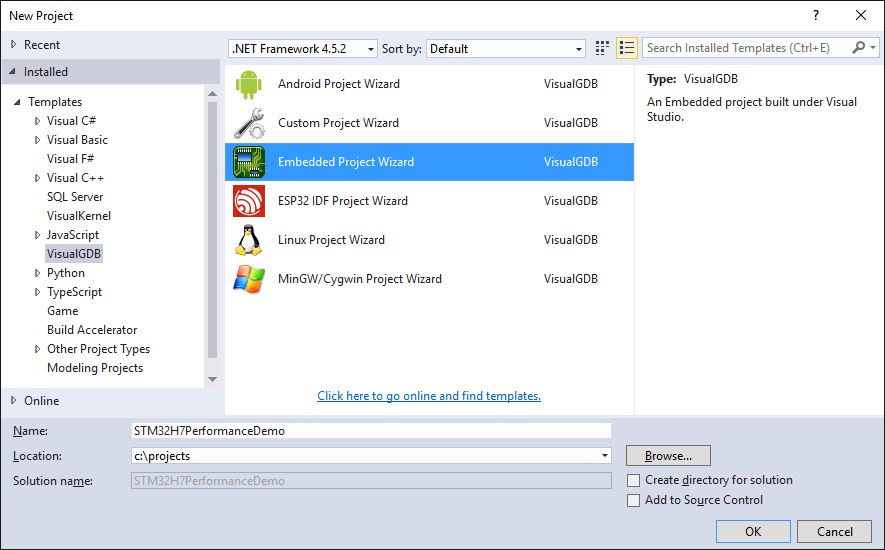Click the tree scrollbar up arrow

(212, 94)
